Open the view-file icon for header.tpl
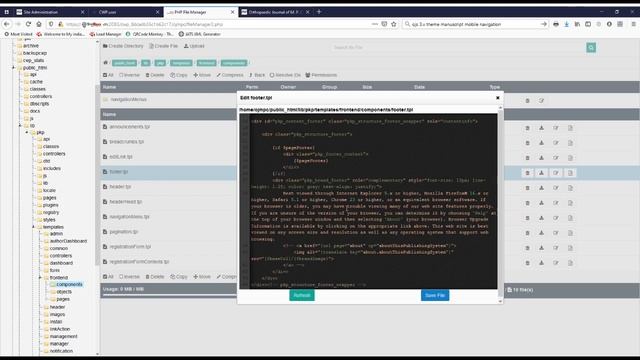Screen dimensions: 640x360 coord(570,188)
